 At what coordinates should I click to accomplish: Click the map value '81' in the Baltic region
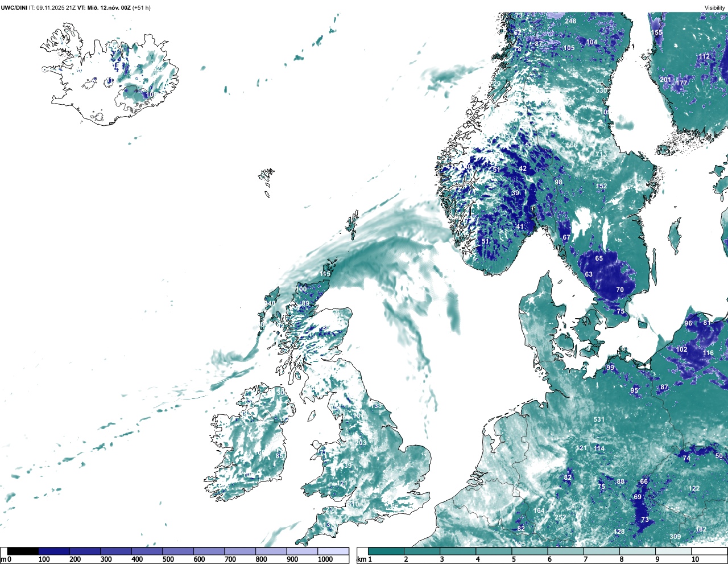coord(707,323)
